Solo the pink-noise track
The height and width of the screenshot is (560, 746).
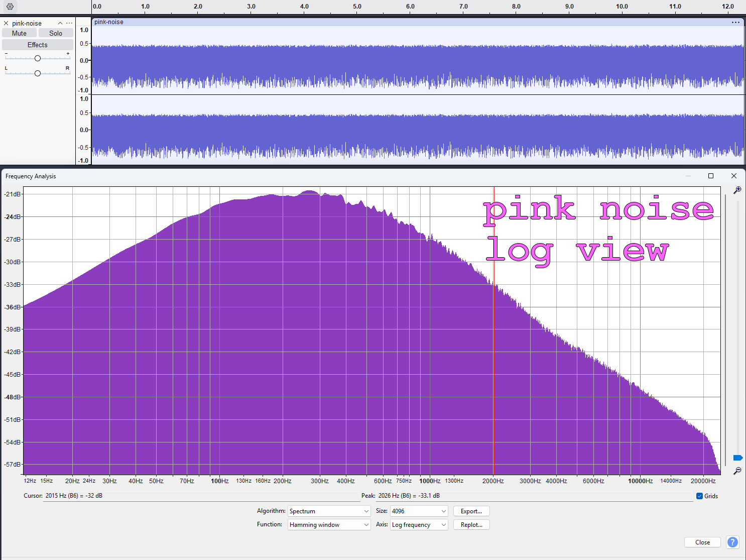pyautogui.click(x=56, y=33)
